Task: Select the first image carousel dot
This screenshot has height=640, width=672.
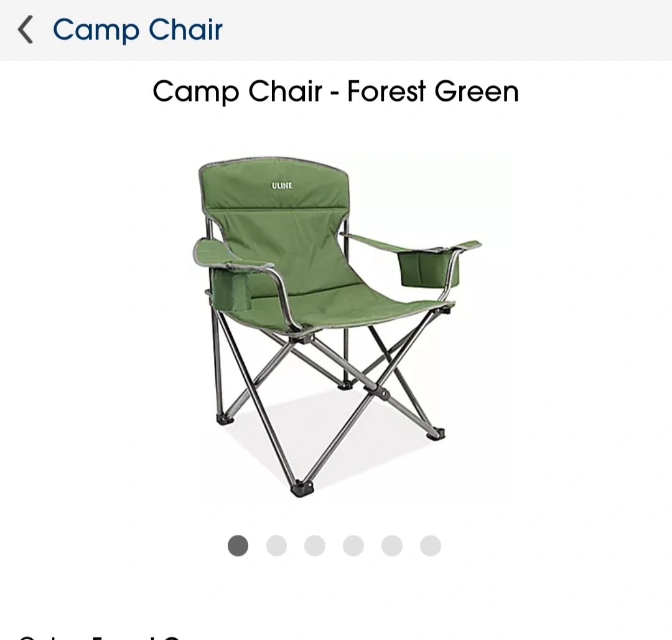Action: tap(238, 546)
